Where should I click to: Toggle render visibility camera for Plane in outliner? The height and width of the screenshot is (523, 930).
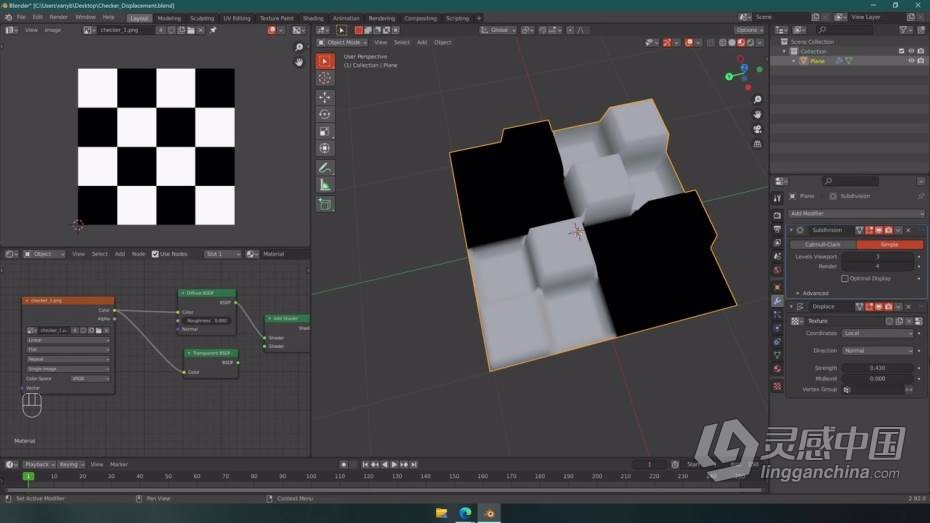(921, 60)
